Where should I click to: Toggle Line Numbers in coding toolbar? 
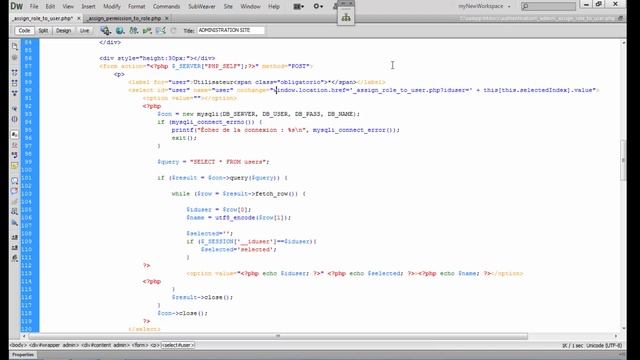pos(15,134)
